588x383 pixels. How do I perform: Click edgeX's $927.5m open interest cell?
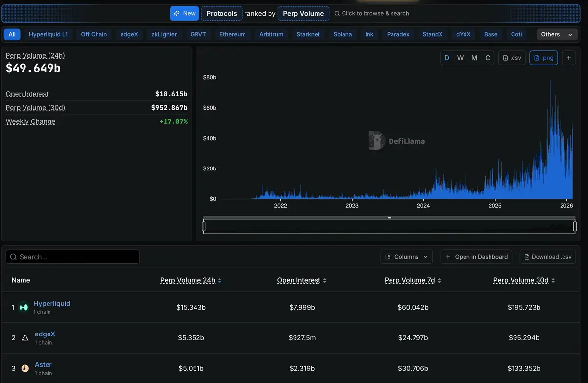point(302,338)
